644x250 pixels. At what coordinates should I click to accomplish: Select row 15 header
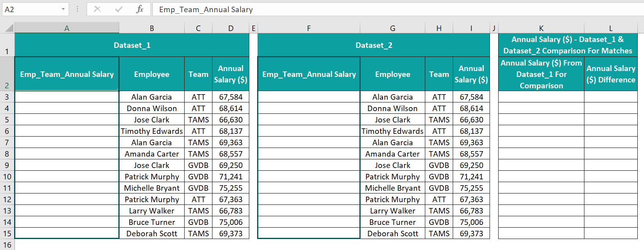point(7,234)
